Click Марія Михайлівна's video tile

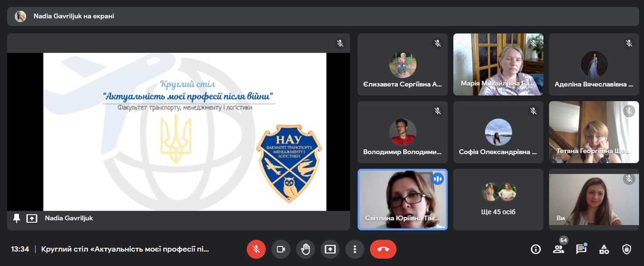(x=498, y=64)
